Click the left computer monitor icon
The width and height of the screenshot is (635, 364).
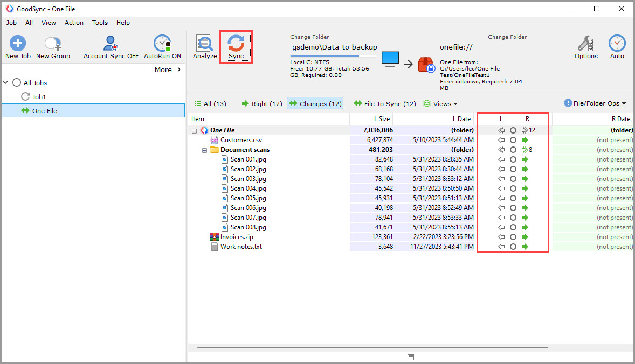pyautogui.click(x=390, y=59)
